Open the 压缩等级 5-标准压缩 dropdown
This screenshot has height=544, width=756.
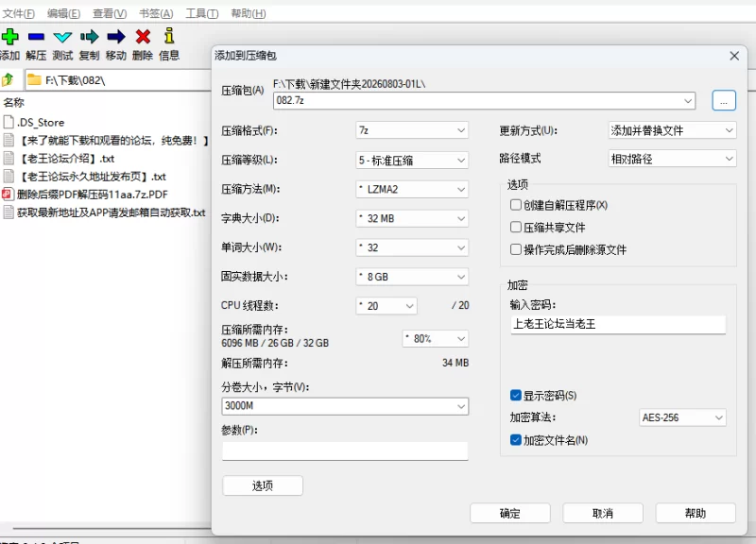412,160
